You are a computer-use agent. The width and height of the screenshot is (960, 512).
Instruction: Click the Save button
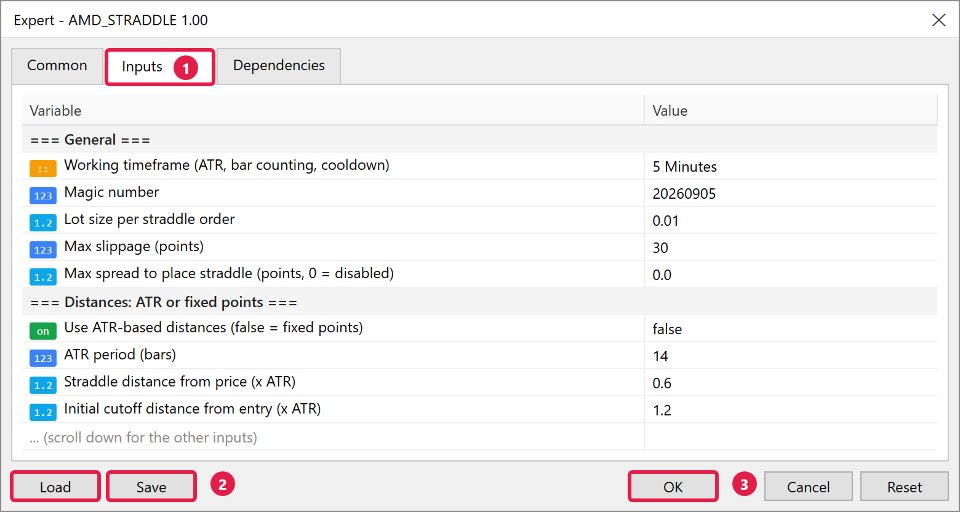coord(151,487)
